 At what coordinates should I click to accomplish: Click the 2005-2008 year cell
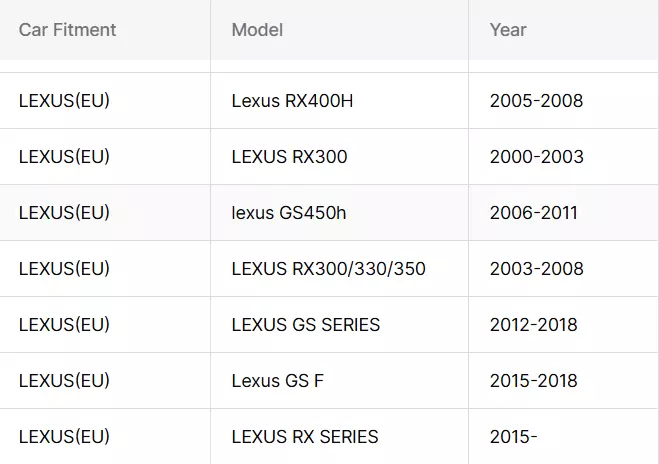click(536, 101)
